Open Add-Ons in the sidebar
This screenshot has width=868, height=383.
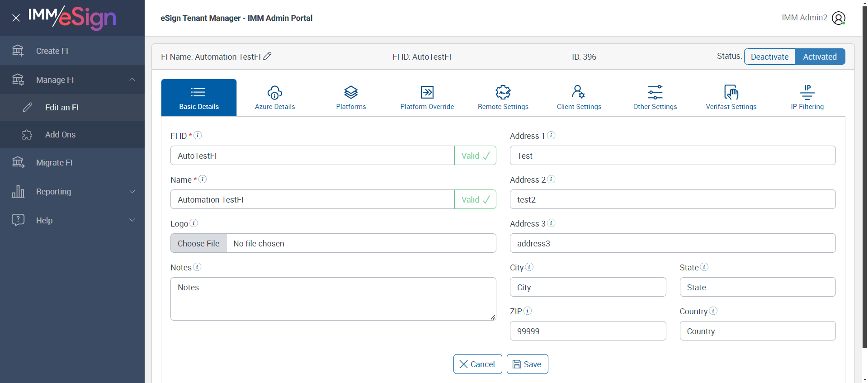pyautogui.click(x=60, y=135)
